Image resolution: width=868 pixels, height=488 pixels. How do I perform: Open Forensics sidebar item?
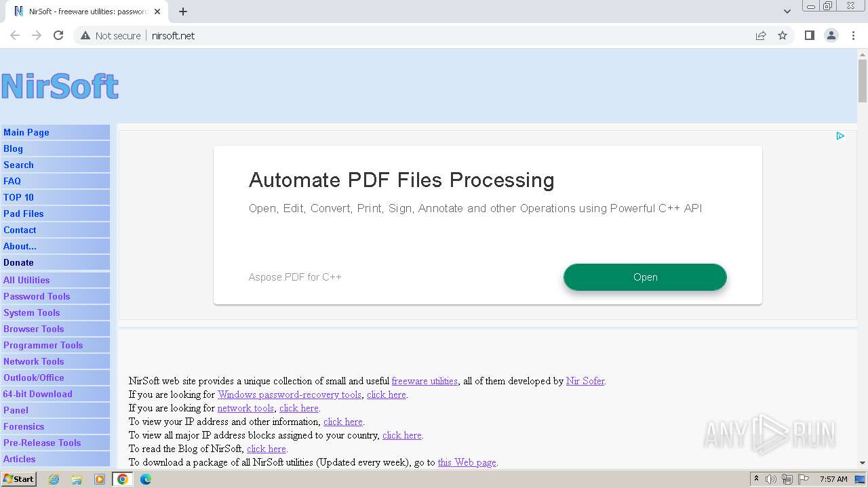pos(55,426)
